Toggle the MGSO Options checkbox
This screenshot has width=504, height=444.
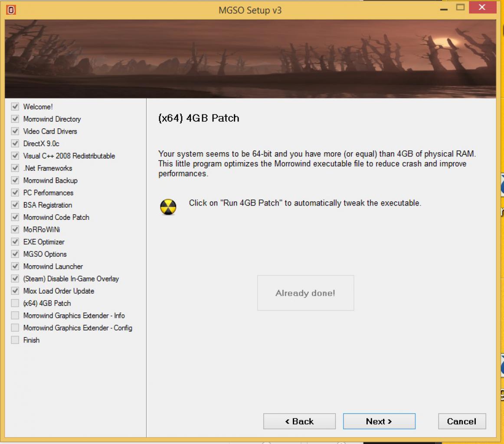(x=15, y=254)
